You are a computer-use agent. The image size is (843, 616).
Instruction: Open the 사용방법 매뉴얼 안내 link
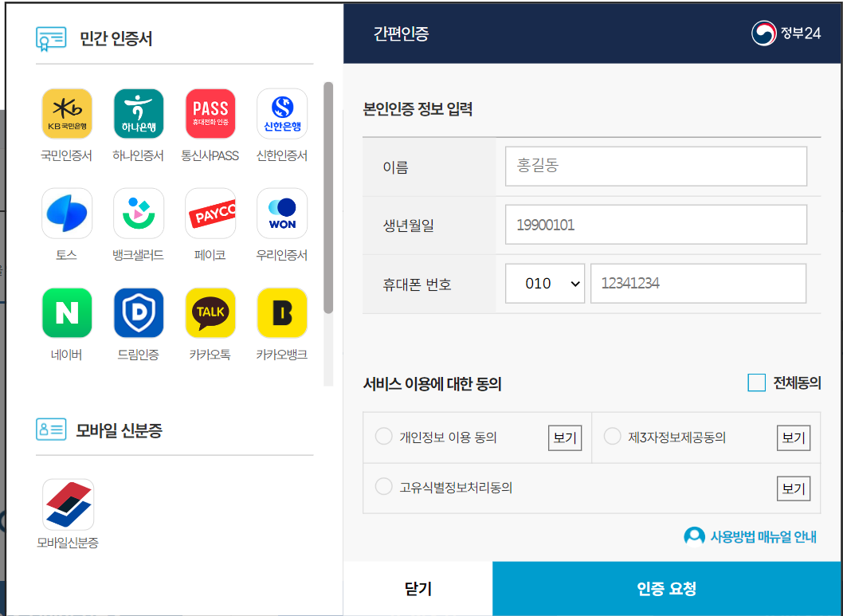[763, 536]
